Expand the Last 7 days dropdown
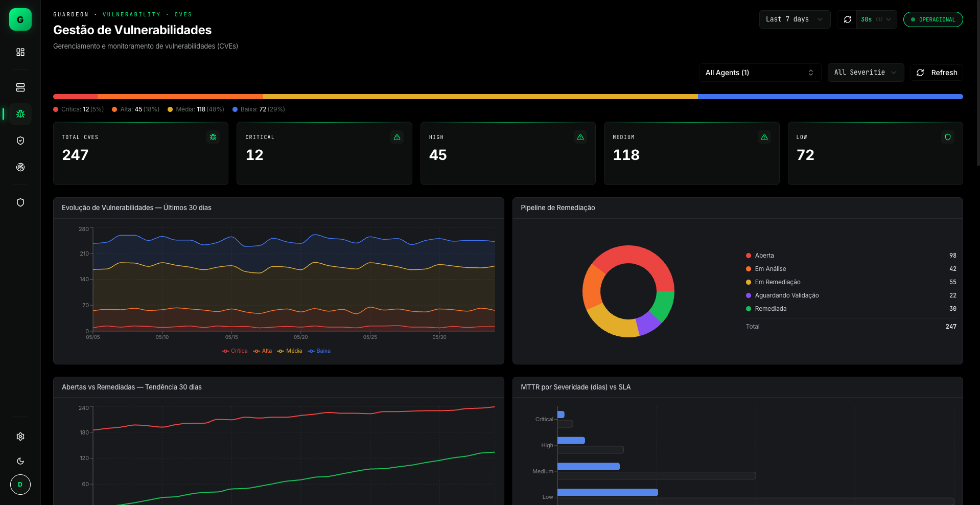This screenshot has width=980, height=505. 795,19
